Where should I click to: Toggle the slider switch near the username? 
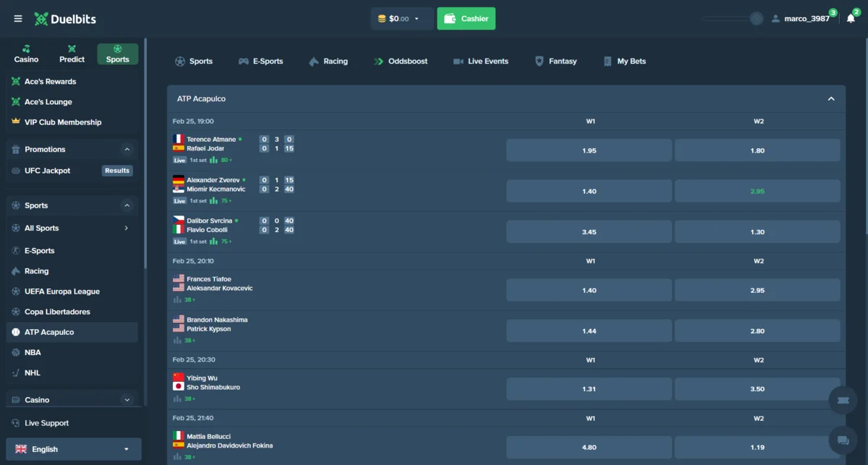click(732, 19)
